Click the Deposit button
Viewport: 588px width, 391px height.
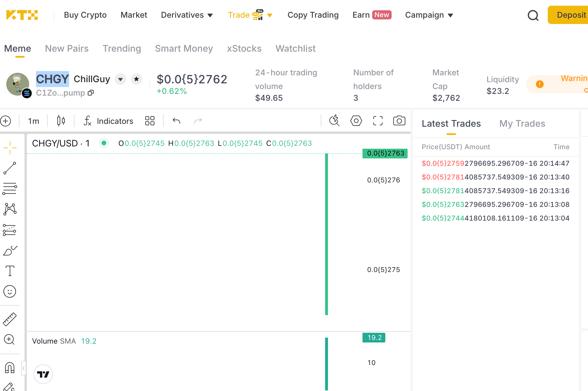pos(568,15)
